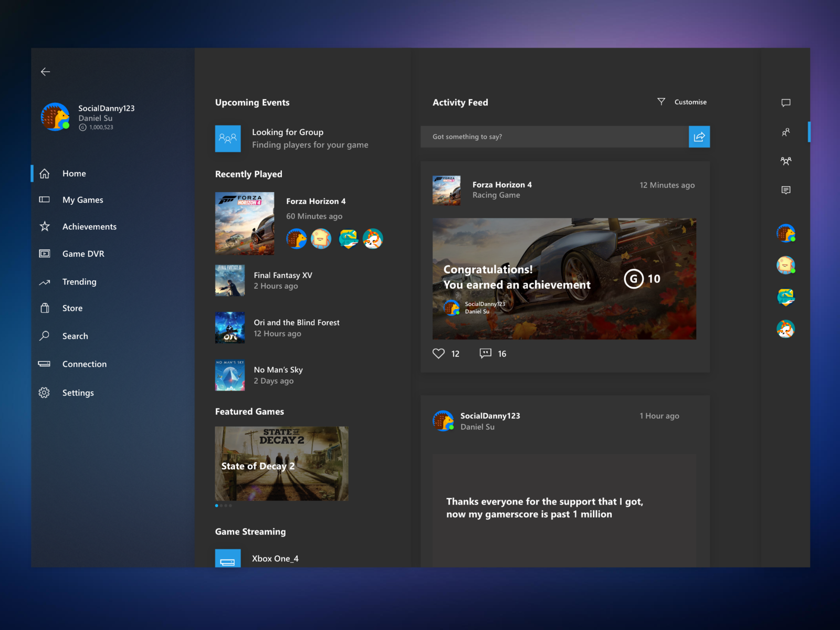840x630 pixels.
Task: Select hedgehog friend avatar in right rail
Action: point(786,233)
